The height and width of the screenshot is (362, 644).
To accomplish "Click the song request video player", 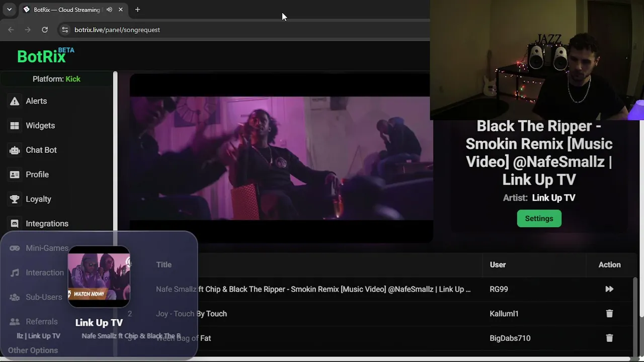I will [x=281, y=158].
